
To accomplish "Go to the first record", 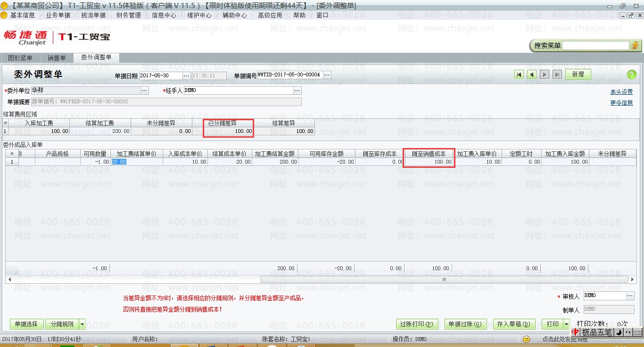I will pos(519,74).
